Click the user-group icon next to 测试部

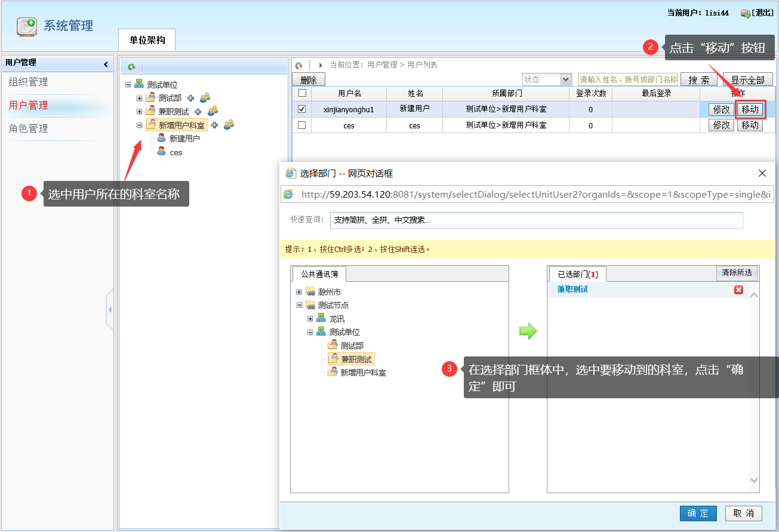click(205, 97)
